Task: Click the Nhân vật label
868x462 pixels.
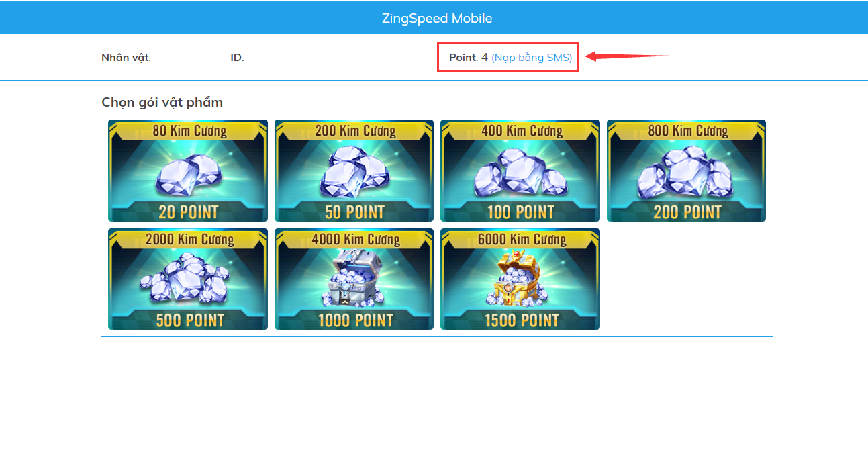Action: point(126,58)
